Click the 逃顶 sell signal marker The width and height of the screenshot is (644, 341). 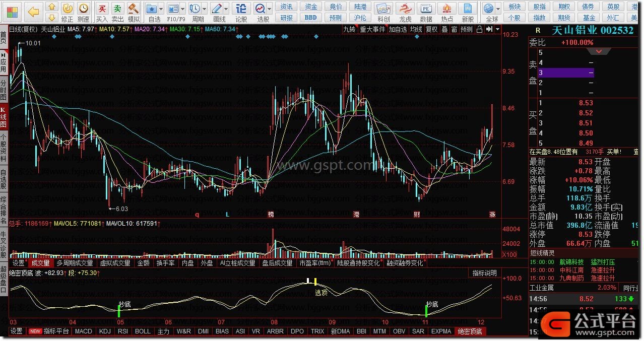coord(321,293)
